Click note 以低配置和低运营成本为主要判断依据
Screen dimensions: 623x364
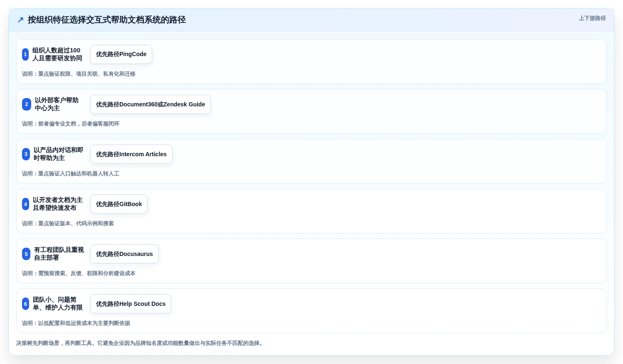click(76, 323)
